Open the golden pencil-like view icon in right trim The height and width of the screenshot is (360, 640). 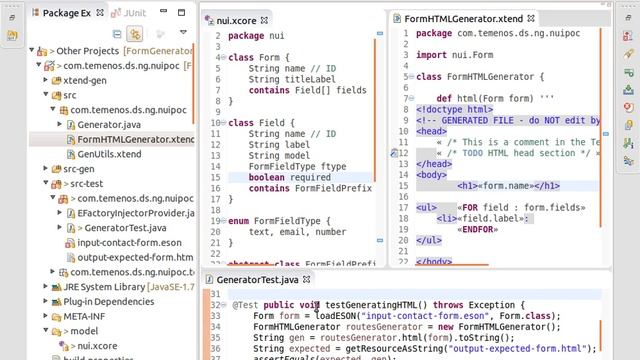pos(628,53)
